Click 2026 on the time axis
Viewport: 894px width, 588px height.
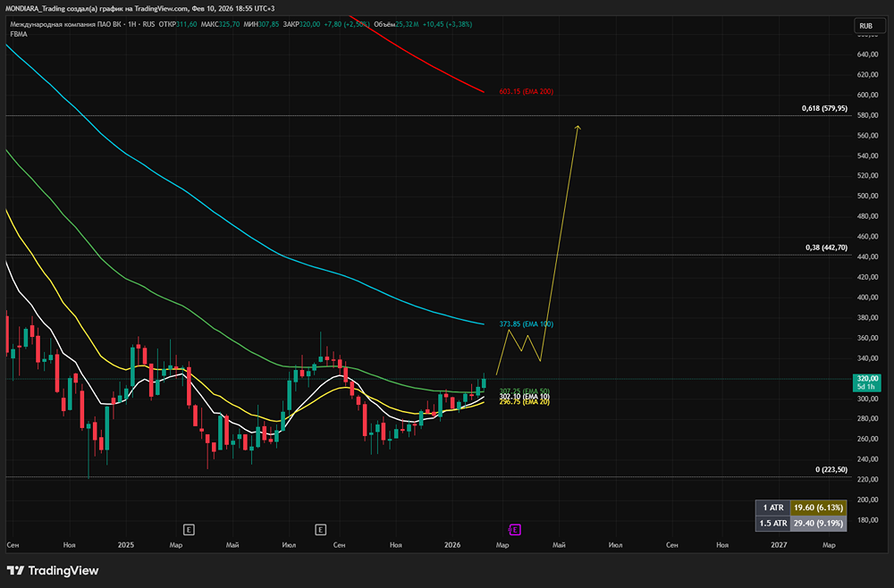452,545
